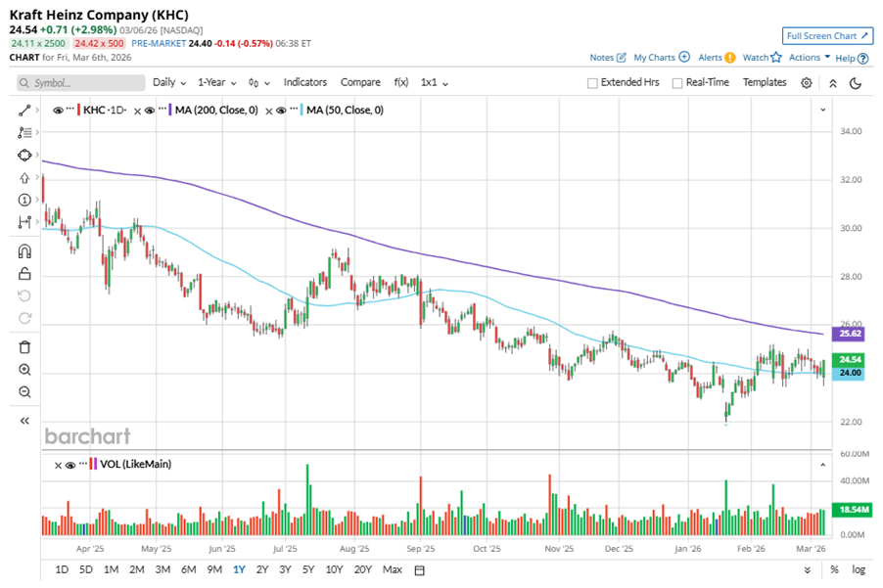Viewport: 883px width, 588px height.
Task: Toggle visibility of KHC price series
Action: (58, 111)
